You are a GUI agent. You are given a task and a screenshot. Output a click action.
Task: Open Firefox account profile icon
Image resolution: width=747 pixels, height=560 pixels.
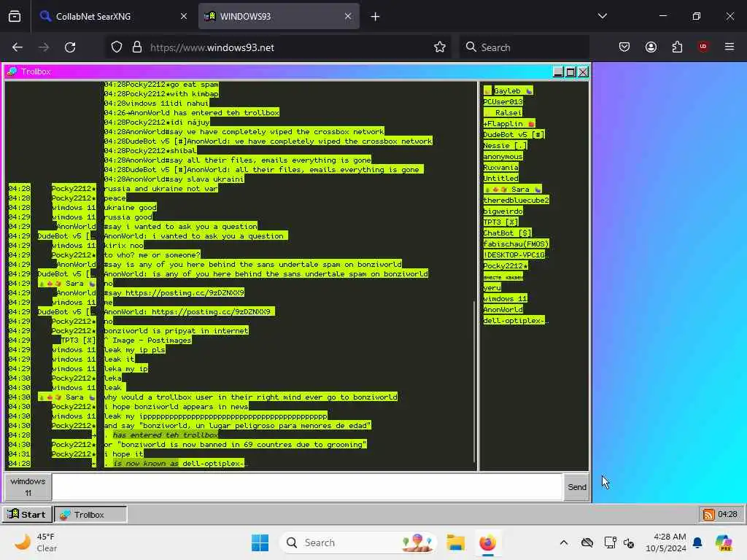click(651, 47)
